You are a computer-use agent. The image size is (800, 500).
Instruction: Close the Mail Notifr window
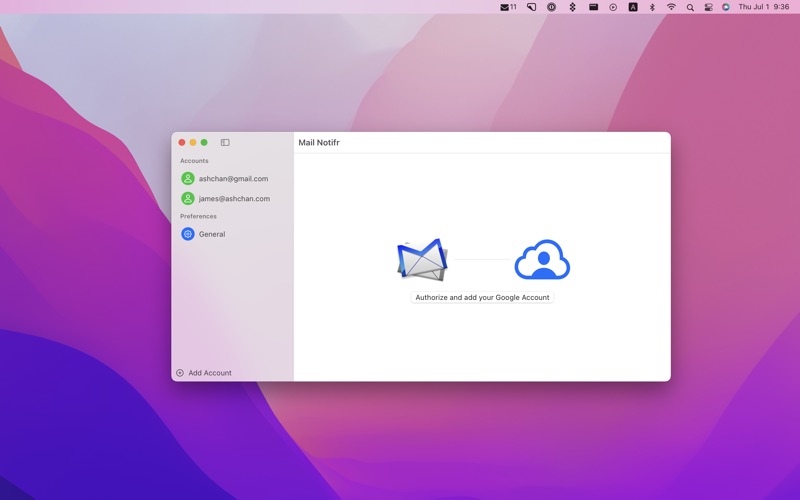point(182,142)
